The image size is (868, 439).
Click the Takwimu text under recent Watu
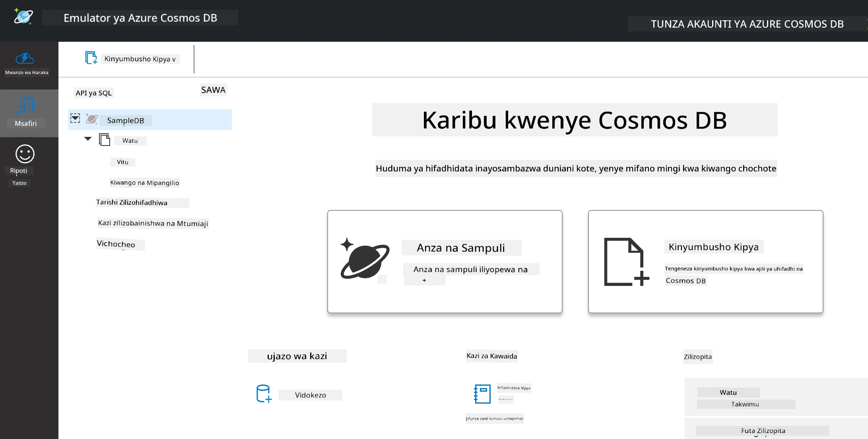coord(746,404)
